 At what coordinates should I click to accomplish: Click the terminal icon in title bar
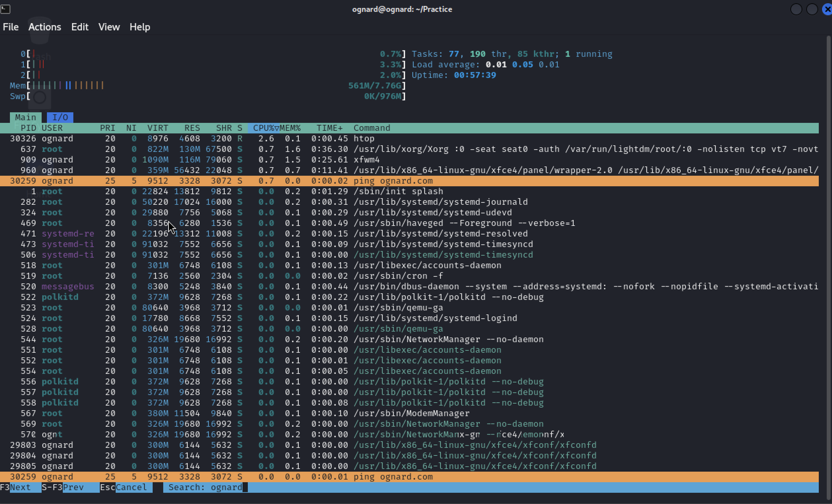point(5,9)
